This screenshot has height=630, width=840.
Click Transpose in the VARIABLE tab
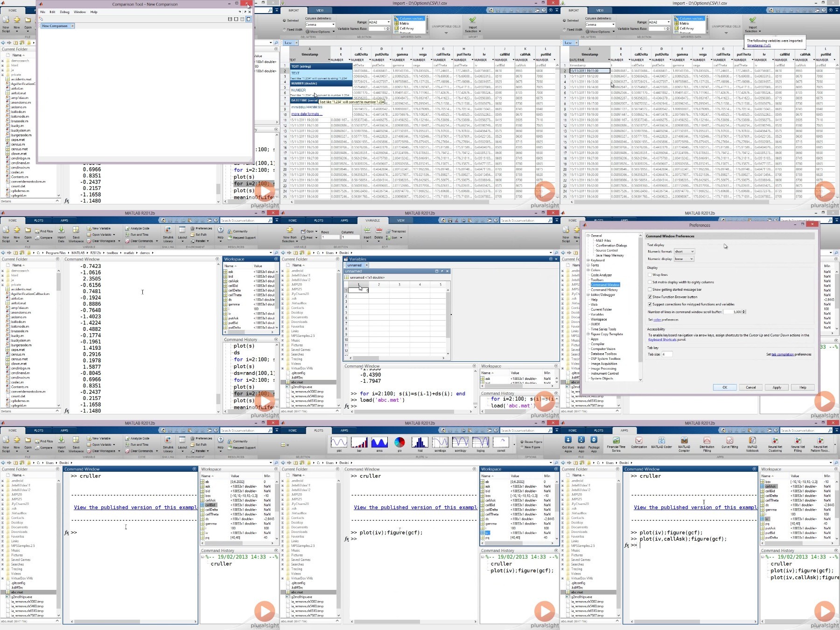point(396,231)
